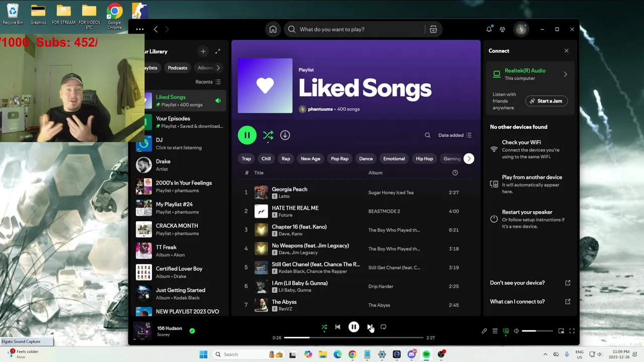Play the Georgia Peach track

(289, 190)
